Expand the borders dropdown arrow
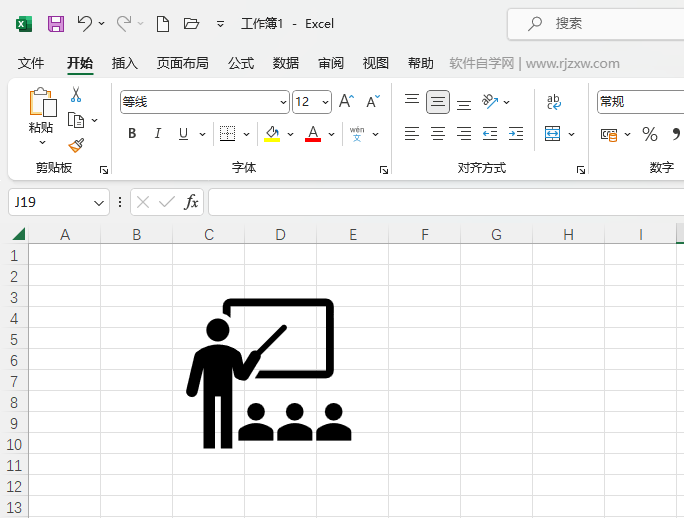Viewport: 684px width, 518px height. click(x=246, y=134)
